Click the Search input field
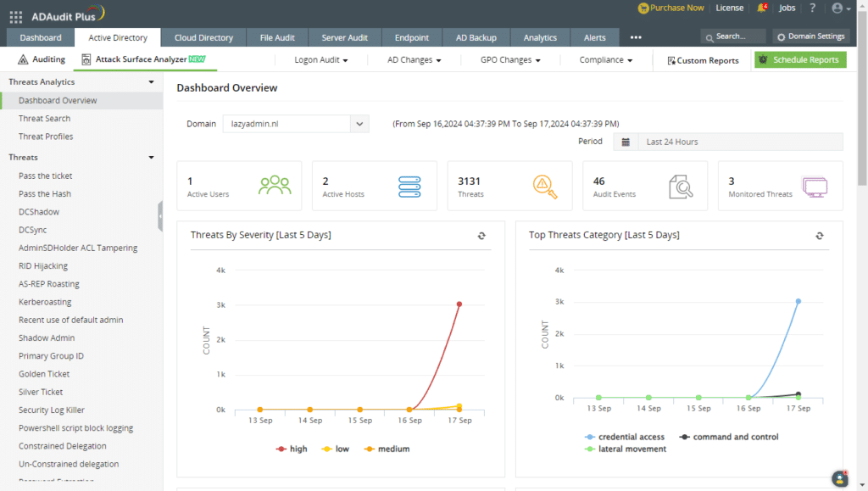868x491 pixels. pos(733,36)
